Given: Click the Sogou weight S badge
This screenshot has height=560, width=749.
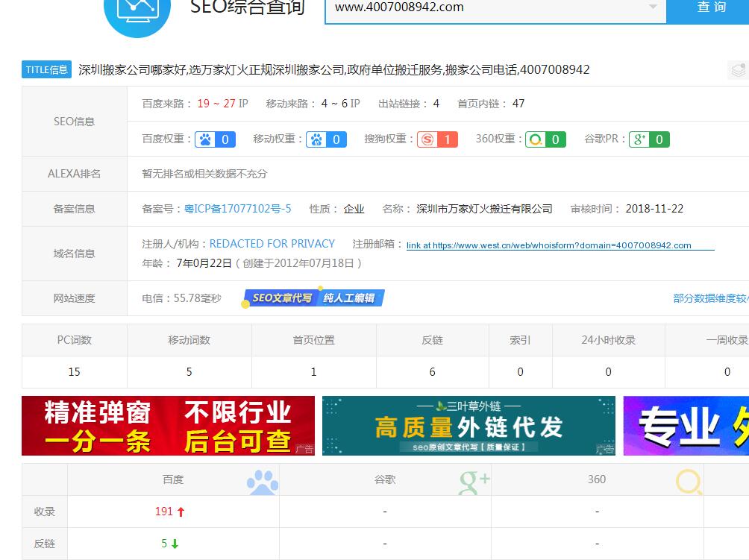Looking at the screenshot, I should [x=438, y=139].
